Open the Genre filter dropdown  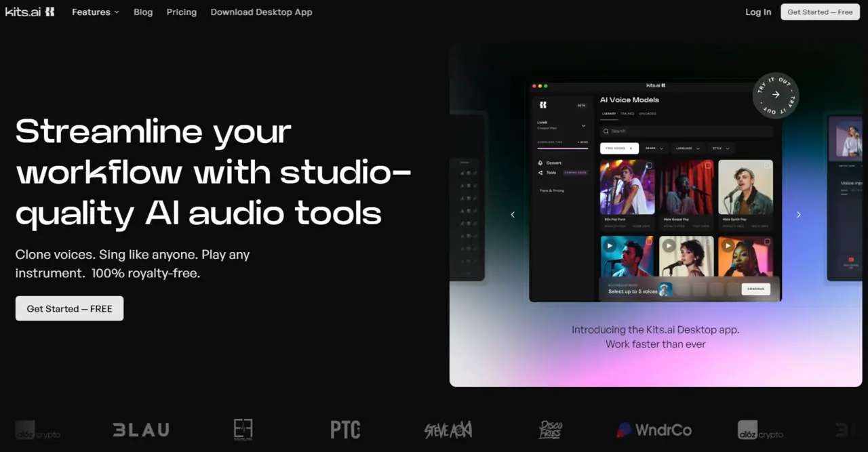coord(654,148)
